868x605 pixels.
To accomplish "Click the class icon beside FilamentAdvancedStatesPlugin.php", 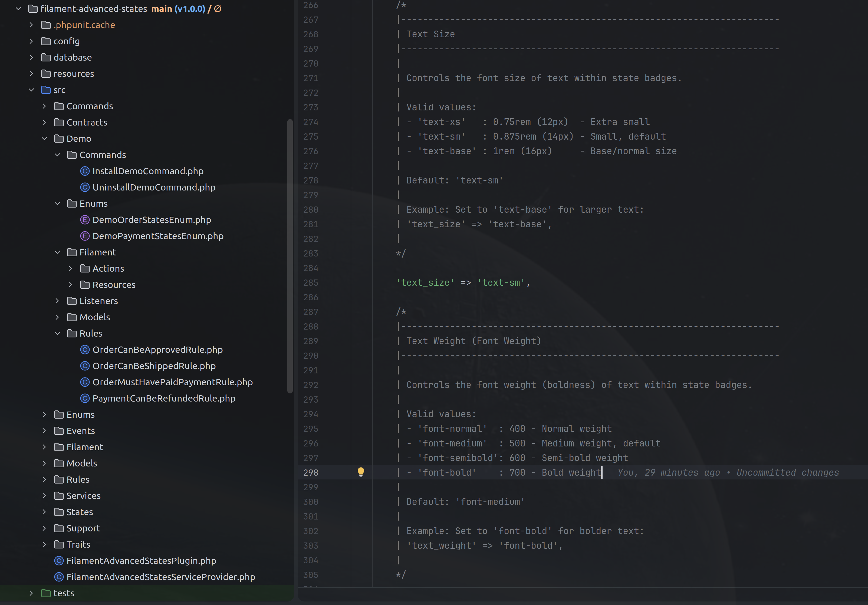I will click(x=59, y=561).
